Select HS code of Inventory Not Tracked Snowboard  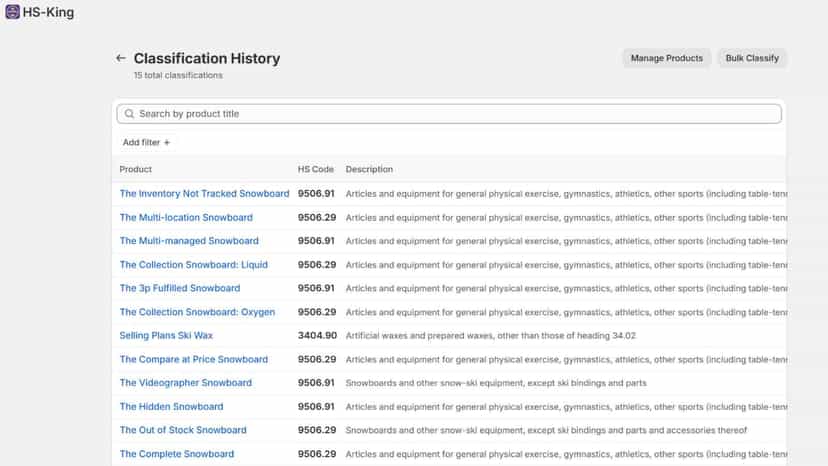click(x=316, y=193)
